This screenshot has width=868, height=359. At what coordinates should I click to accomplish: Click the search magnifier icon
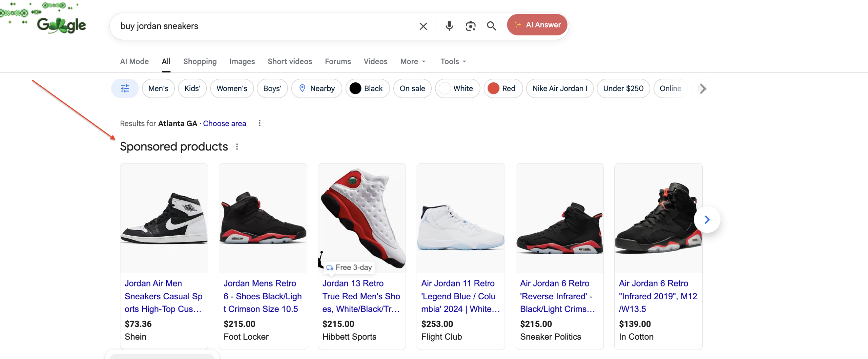[x=491, y=26]
